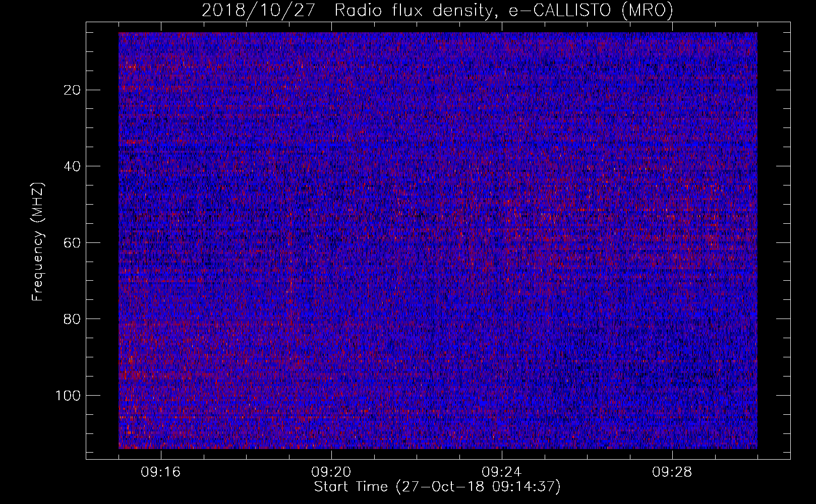Click the 09:24 time tick label
Viewport: 816px width, 504px height.
pyautogui.click(x=502, y=472)
